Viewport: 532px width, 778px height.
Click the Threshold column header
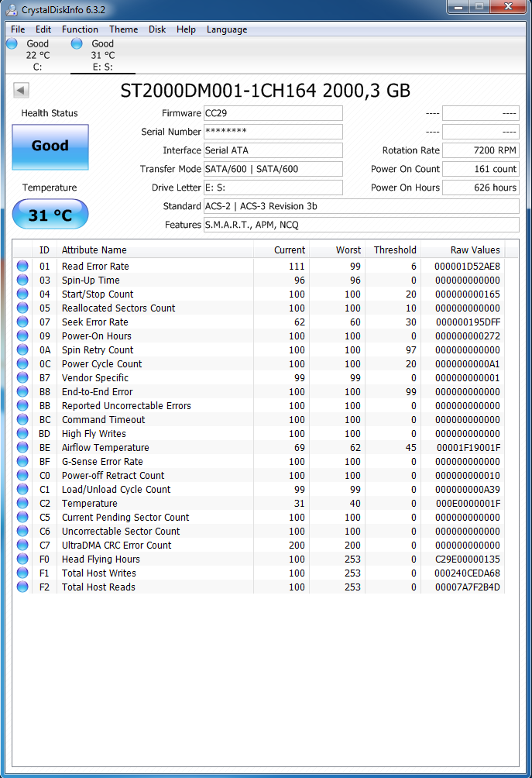coord(393,250)
